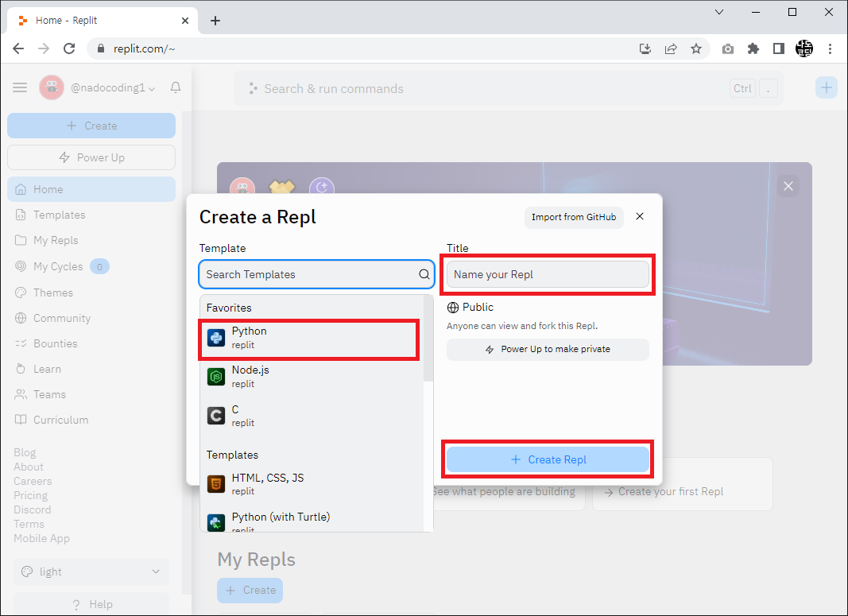Click the browser address bar URL
Screen dimensions: 848x616
(x=145, y=48)
